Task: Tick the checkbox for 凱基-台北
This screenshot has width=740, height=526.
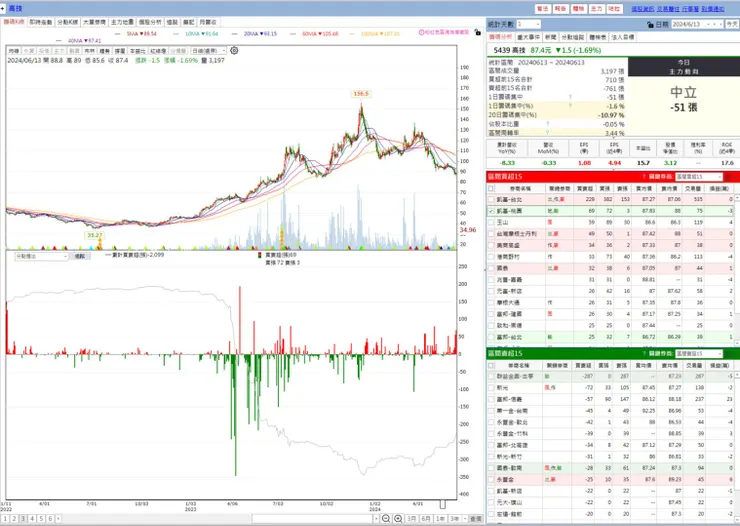Action: tap(491, 200)
